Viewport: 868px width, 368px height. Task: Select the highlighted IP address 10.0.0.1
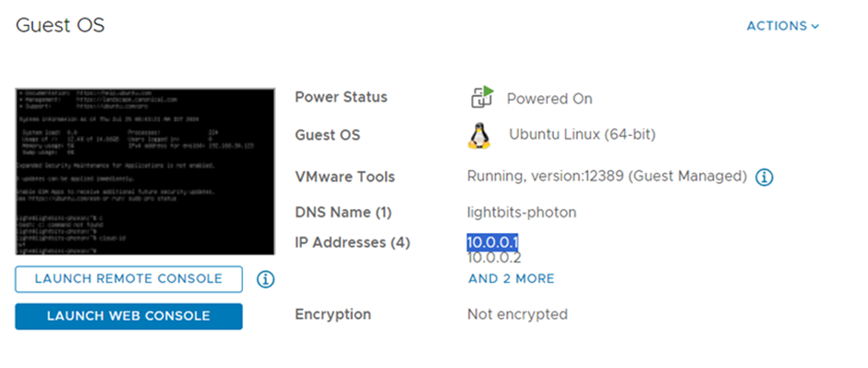tap(493, 242)
